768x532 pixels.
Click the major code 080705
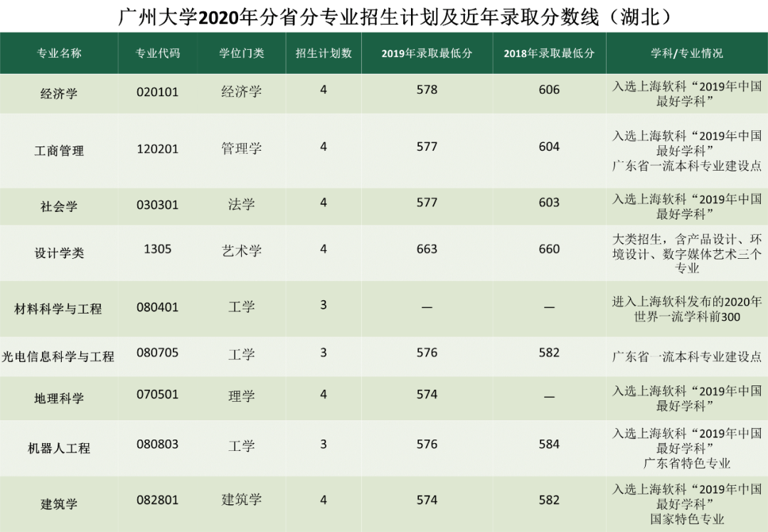click(x=158, y=353)
